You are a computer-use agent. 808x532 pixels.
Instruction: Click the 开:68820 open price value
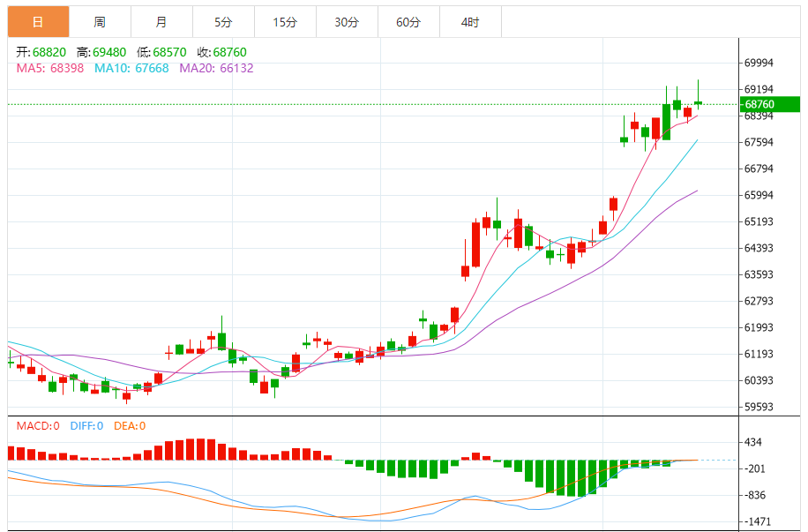(x=41, y=52)
